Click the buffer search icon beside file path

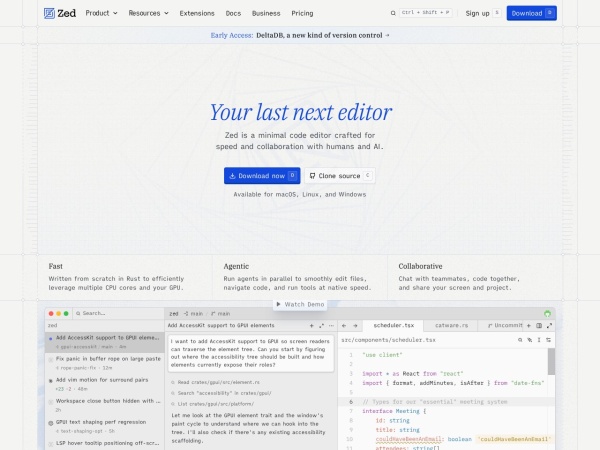520,340
